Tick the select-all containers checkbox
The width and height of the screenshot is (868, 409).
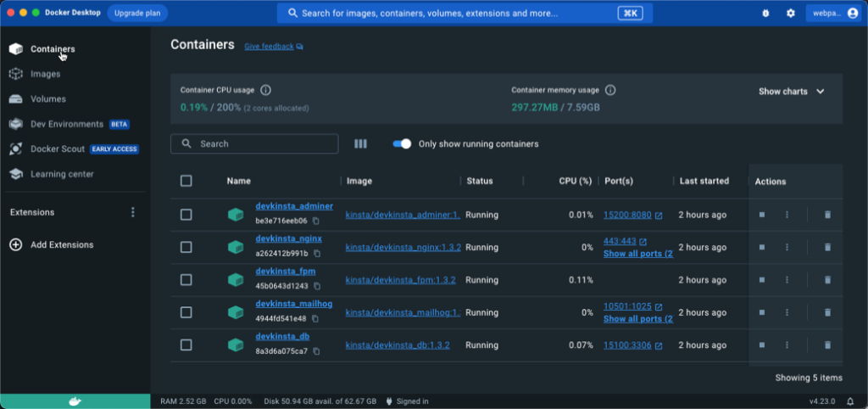[186, 181]
